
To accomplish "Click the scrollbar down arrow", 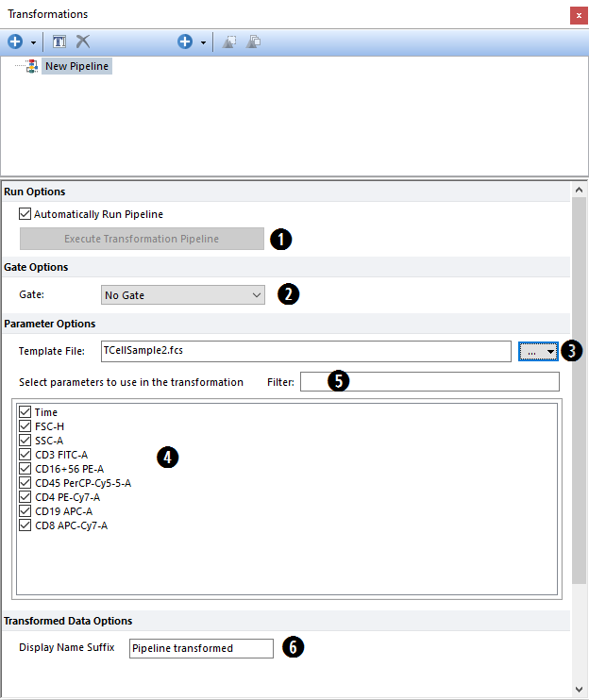I will (580, 690).
